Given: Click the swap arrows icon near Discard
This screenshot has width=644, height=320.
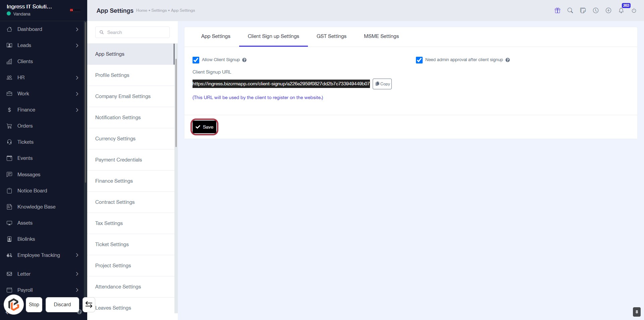Looking at the screenshot, I should coord(89,305).
